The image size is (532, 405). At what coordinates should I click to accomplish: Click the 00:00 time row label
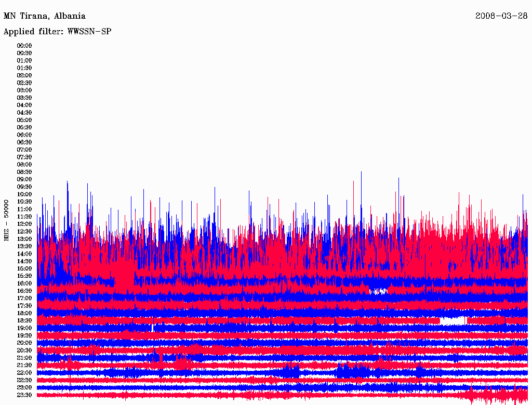tap(24, 46)
